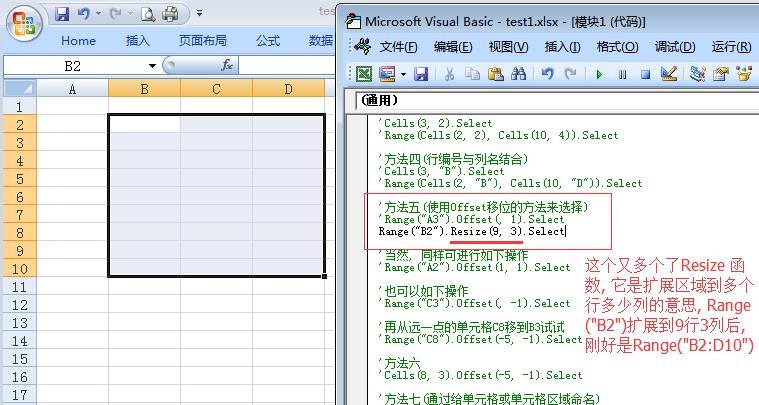This screenshot has height=405, width=759.
Task: Click the Name Box showing B2
Action: click(73, 66)
